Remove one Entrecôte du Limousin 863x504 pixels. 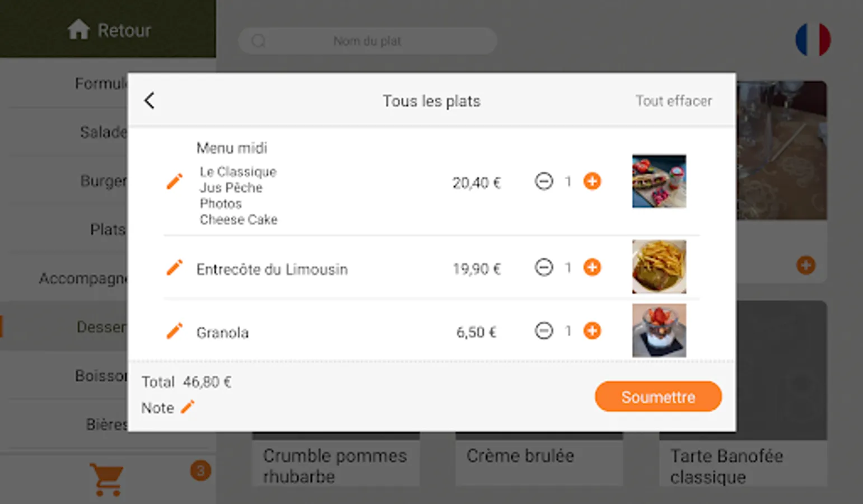click(x=543, y=267)
